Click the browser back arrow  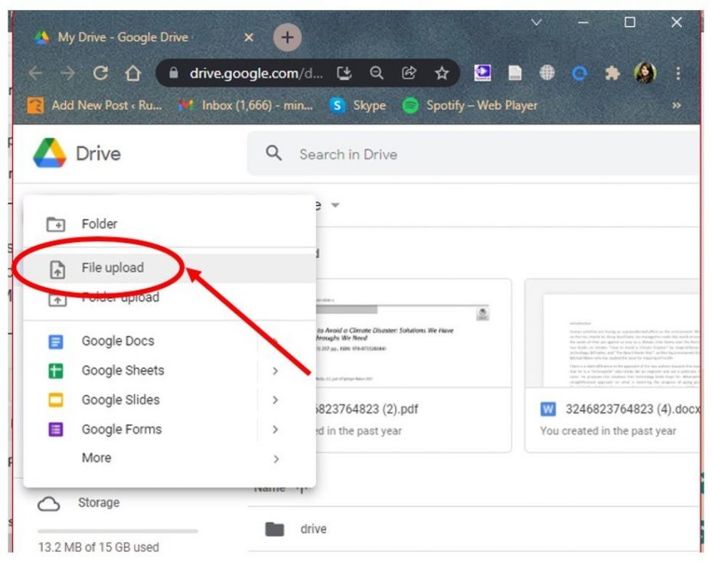(35, 73)
